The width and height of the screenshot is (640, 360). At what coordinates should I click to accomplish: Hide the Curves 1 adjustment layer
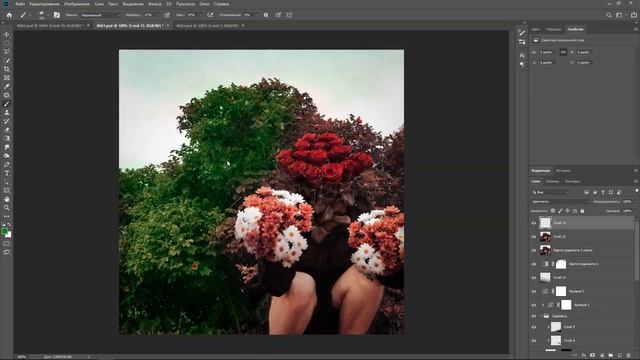(x=533, y=305)
